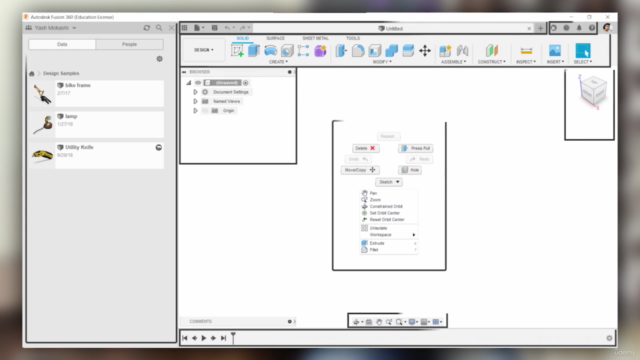
Task: Select the Extrude tool in the Create toolbar
Action: tap(254, 51)
